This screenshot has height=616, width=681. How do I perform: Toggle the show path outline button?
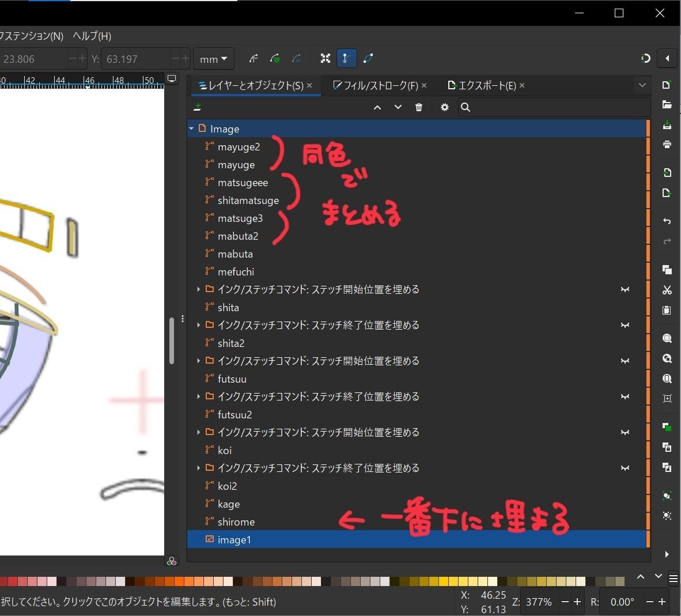click(368, 58)
